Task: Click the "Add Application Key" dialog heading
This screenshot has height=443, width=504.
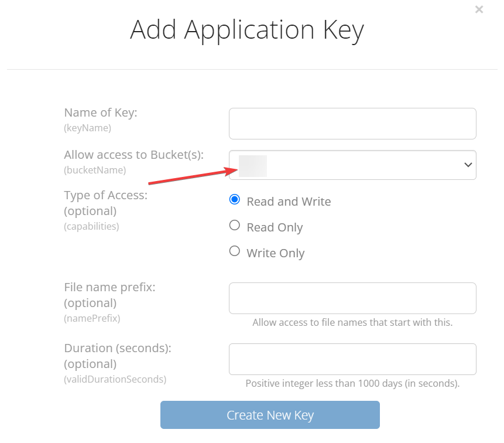Action: 246,29
